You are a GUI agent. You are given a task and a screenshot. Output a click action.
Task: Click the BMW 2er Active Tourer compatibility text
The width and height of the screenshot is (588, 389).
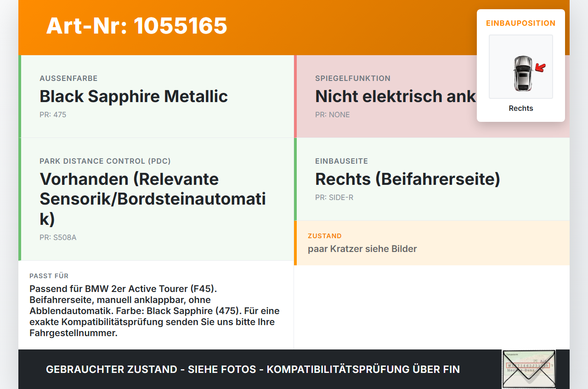pyautogui.click(x=155, y=311)
